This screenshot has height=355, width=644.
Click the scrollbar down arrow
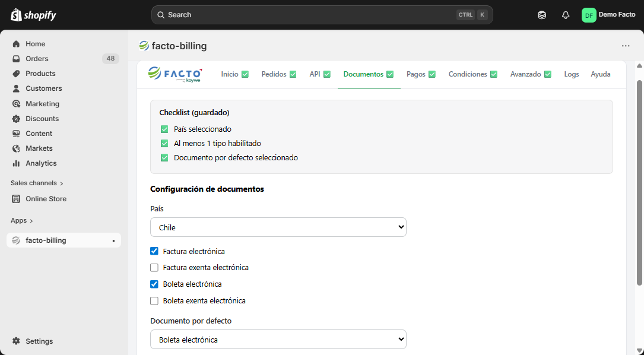(x=639, y=351)
